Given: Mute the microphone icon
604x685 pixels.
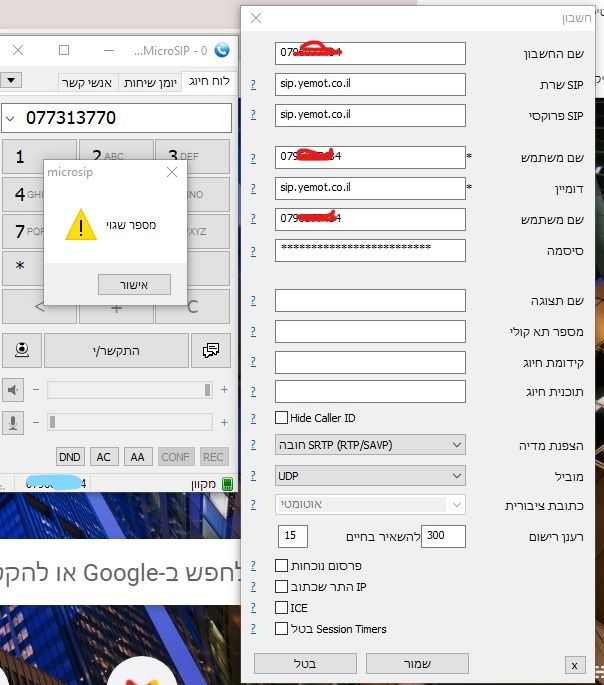Looking at the screenshot, I should 14,422.
